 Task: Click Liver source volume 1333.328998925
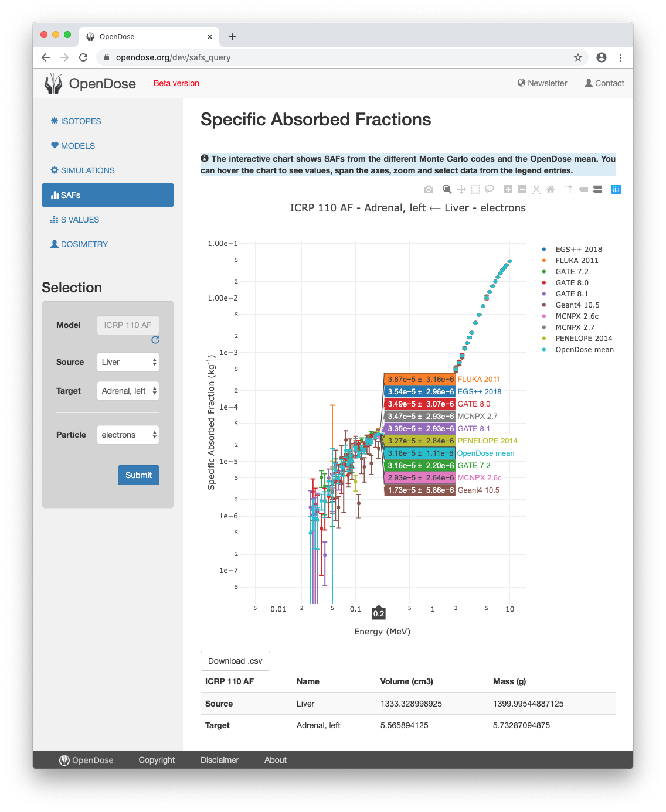pyautogui.click(x=411, y=704)
